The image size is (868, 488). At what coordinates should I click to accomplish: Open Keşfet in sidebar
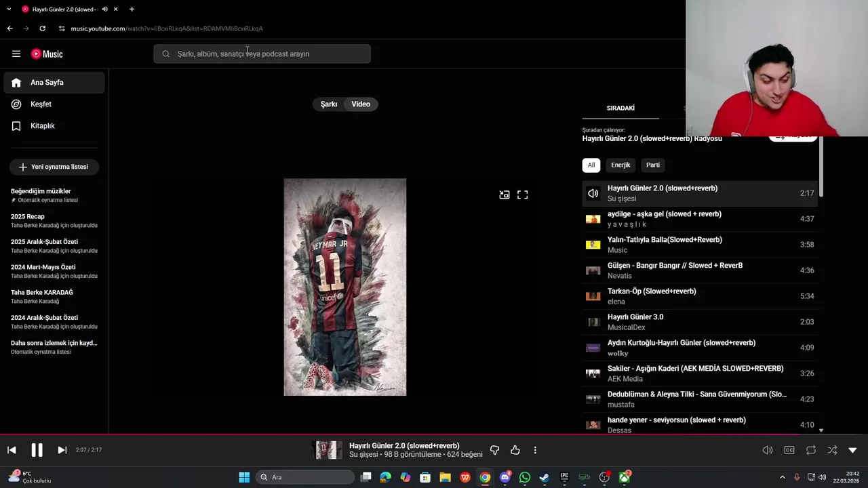[54, 104]
